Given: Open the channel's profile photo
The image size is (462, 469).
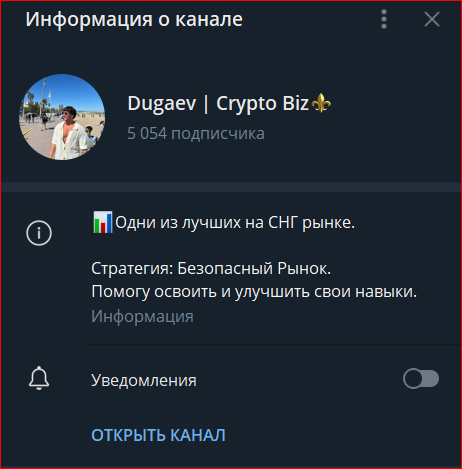Looking at the screenshot, I should [x=62, y=117].
